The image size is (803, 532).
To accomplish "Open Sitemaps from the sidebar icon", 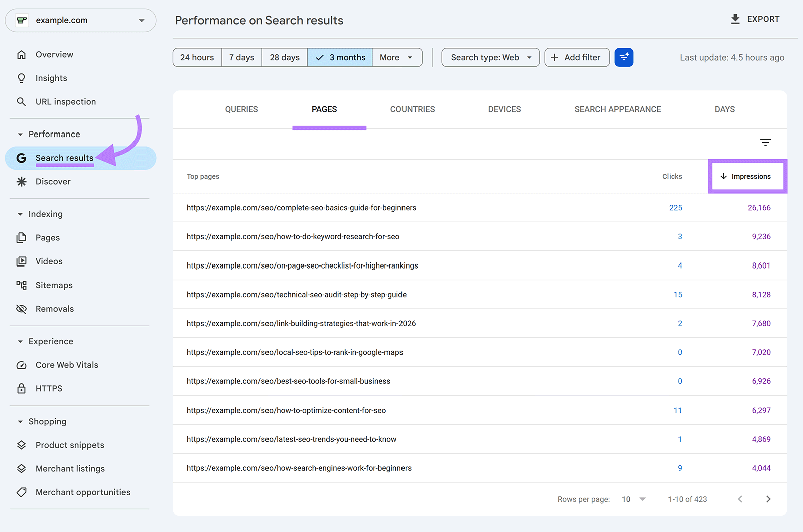I will tap(22, 285).
